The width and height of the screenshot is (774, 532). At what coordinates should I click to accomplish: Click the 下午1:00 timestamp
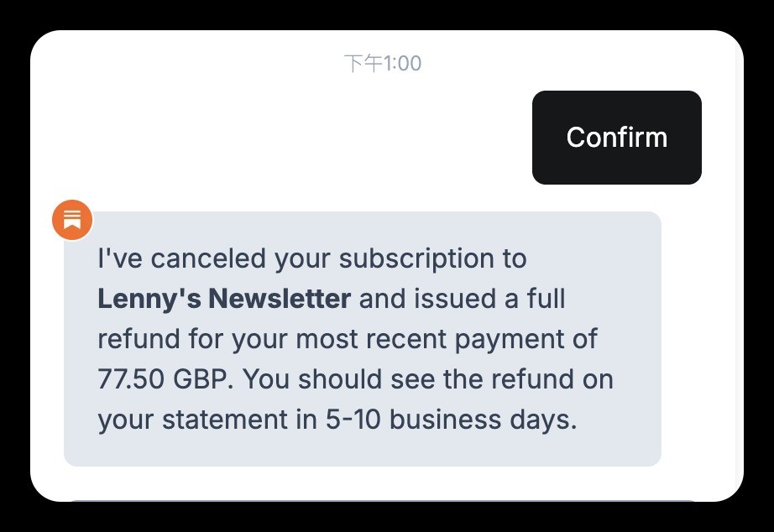tap(383, 64)
